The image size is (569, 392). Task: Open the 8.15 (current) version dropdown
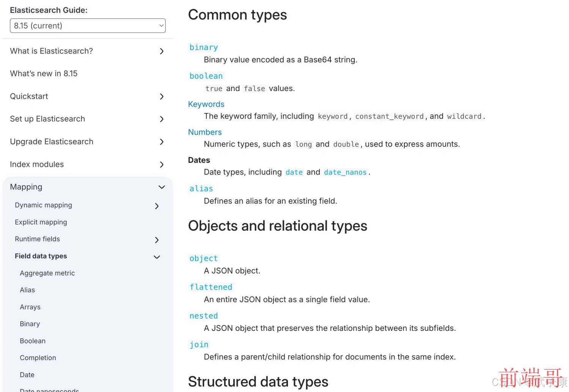point(88,26)
